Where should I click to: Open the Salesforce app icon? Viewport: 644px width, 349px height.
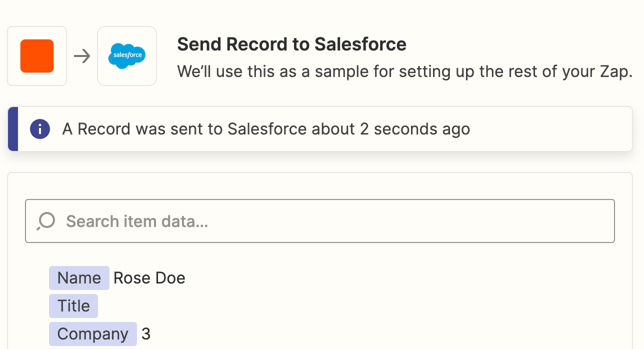127,56
